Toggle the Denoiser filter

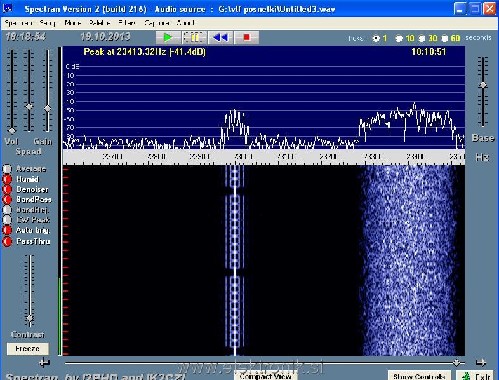pyautogui.click(x=7, y=190)
